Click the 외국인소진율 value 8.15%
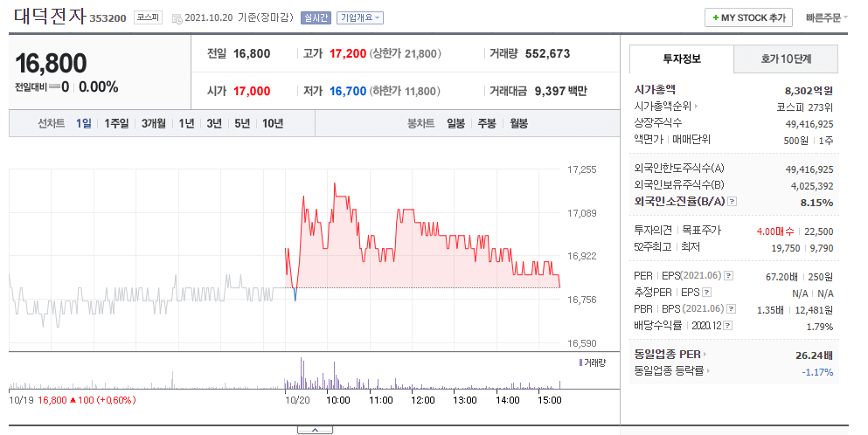 (x=816, y=203)
